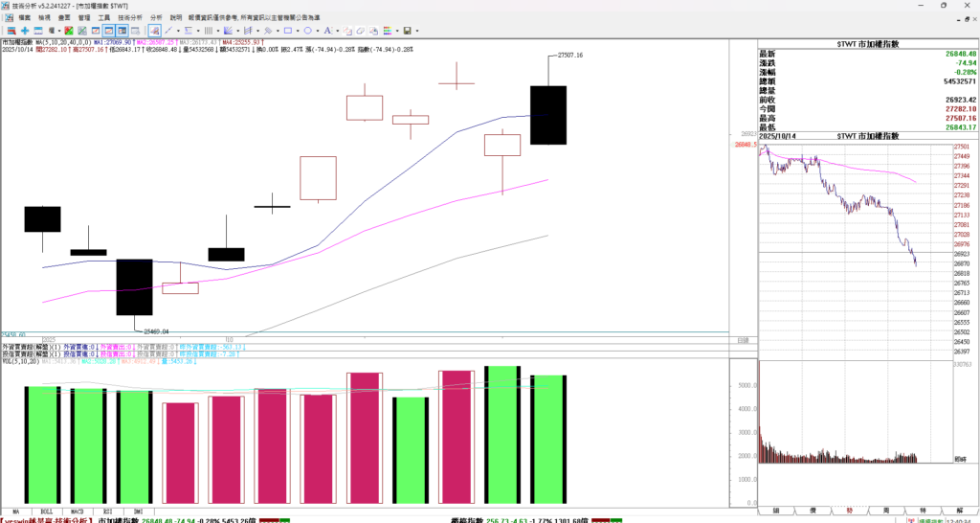Select the trend line drawing tool

tap(168, 31)
